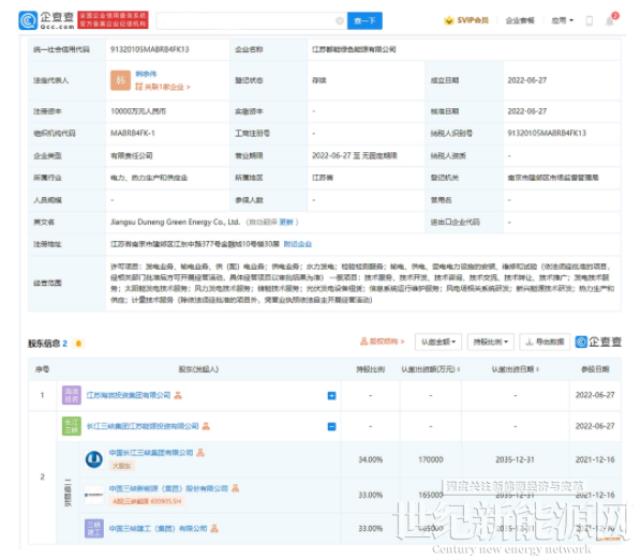640x560 pixels.
Task: Click the purple 中国三峡建工 logo
Action: click(94, 528)
